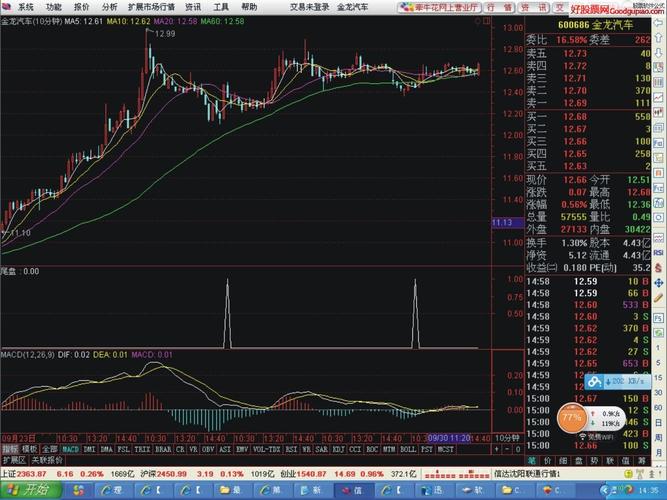667x500 pixels.
Task: Open the 扩展市场行情 menu
Action: (151, 7)
